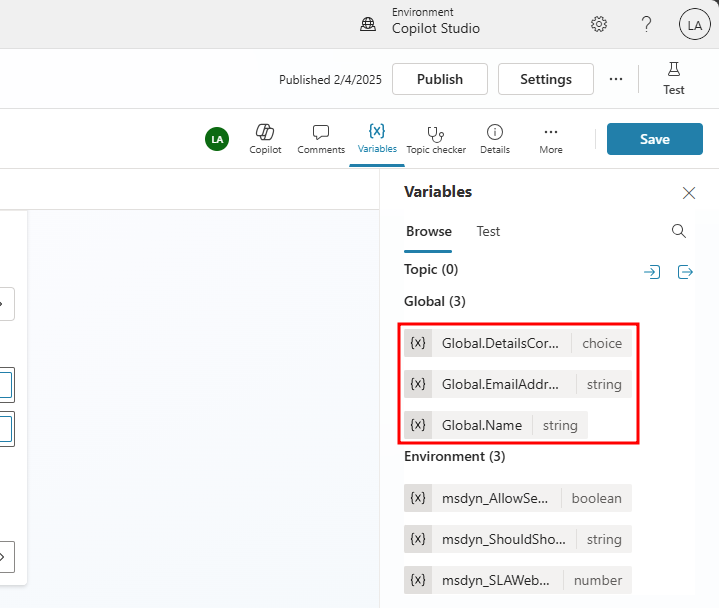The image size is (719, 608).
Task: Open the Test flask icon
Action: click(674, 78)
